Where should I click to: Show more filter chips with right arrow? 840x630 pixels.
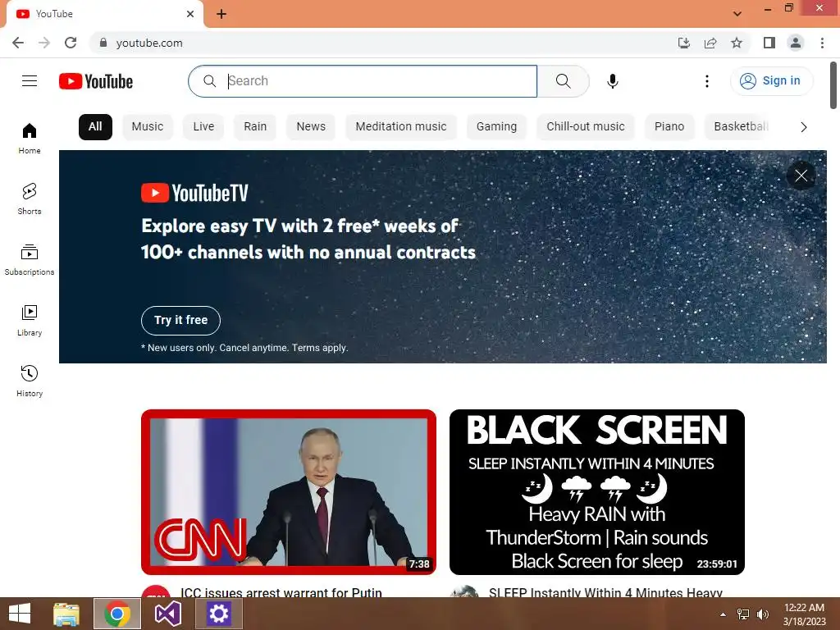pyautogui.click(x=804, y=127)
